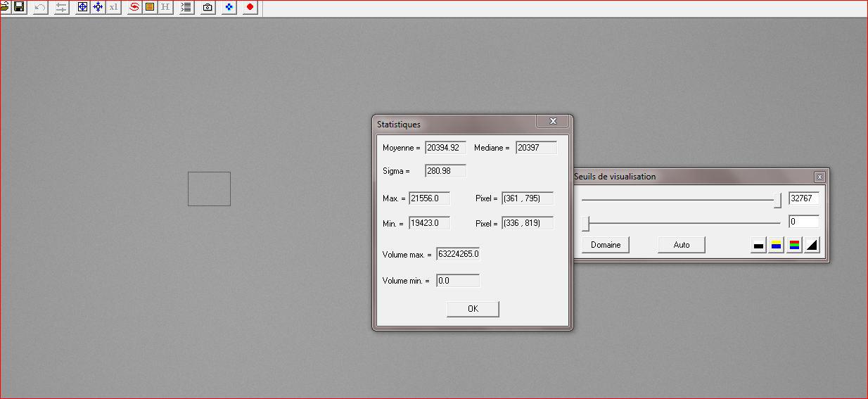
Task: Click OK in the Statistiques dialog
Action: 473,309
